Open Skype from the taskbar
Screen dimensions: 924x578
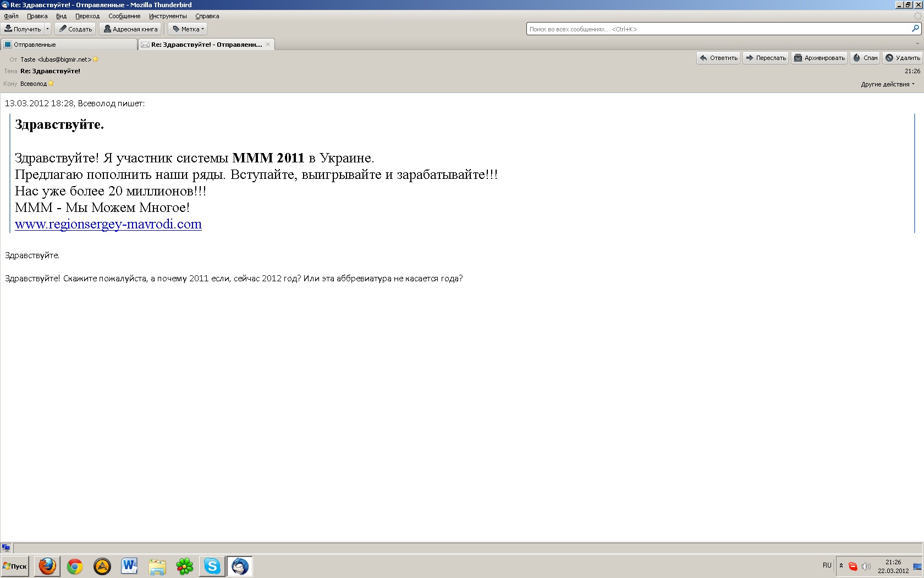point(212,566)
